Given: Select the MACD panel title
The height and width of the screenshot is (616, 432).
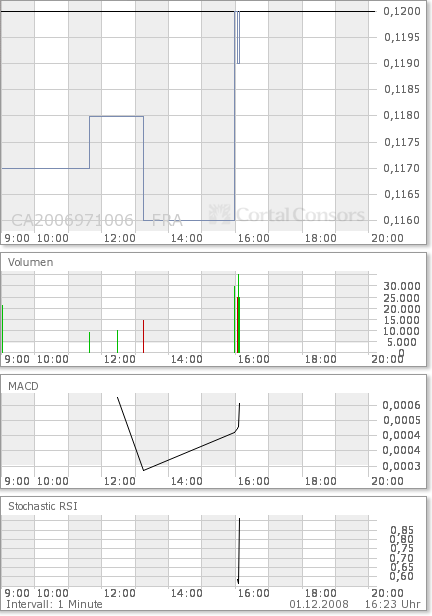Looking at the screenshot, I should pyautogui.click(x=24, y=387).
